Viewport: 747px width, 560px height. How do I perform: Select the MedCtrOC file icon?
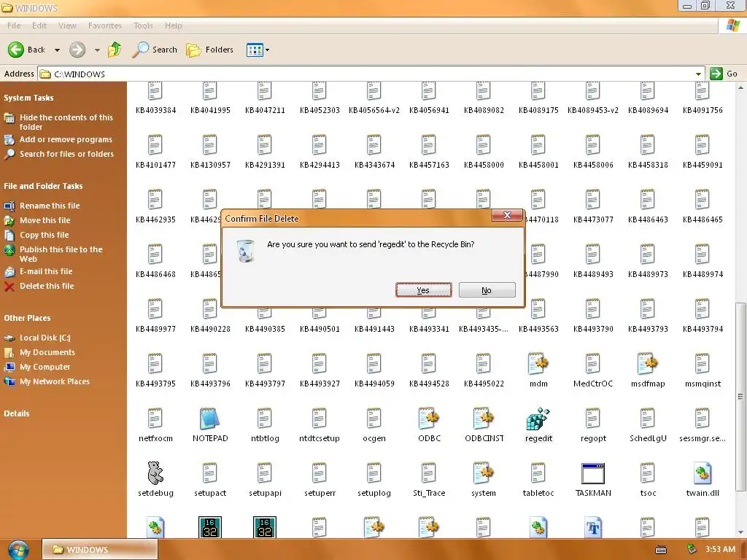[593, 364]
